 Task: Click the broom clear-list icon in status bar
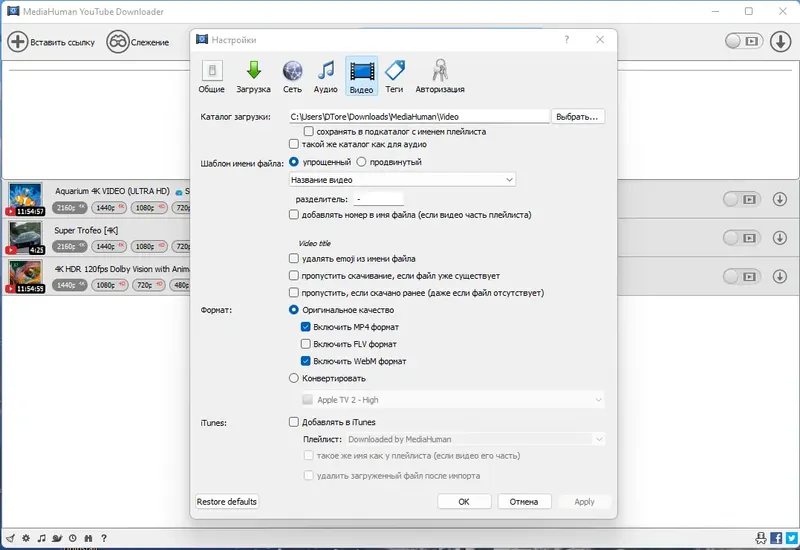[10, 538]
